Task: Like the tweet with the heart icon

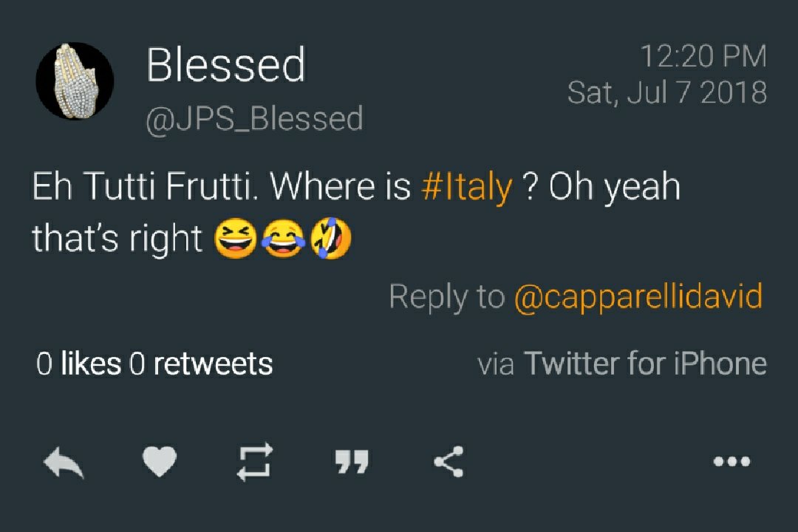Action: pyautogui.click(x=160, y=463)
